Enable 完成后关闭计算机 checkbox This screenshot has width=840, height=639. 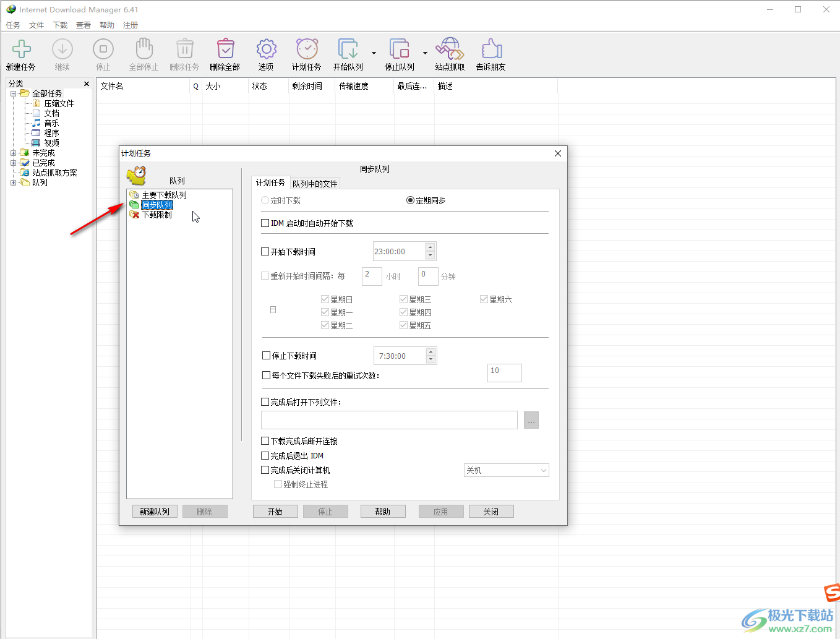(265, 470)
